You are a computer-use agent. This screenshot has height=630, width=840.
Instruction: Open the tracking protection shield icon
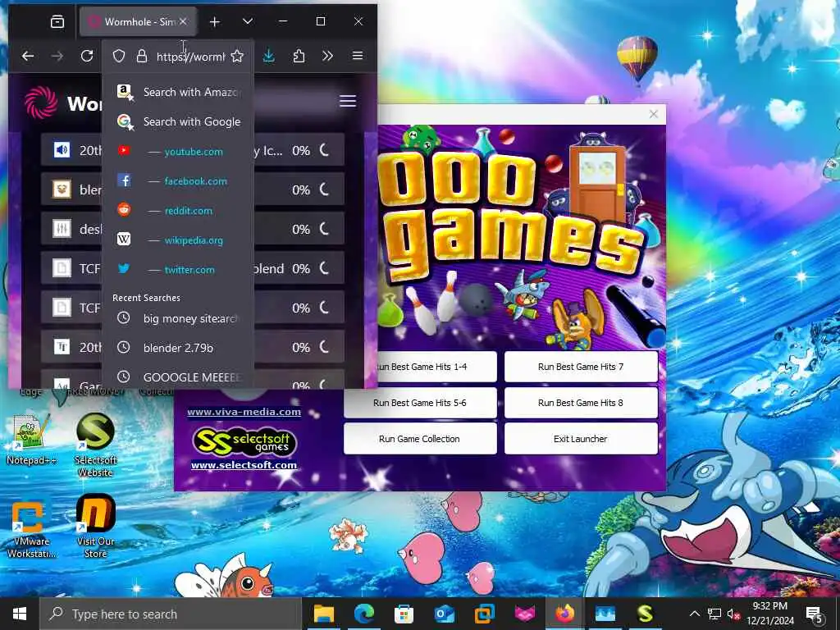click(119, 56)
